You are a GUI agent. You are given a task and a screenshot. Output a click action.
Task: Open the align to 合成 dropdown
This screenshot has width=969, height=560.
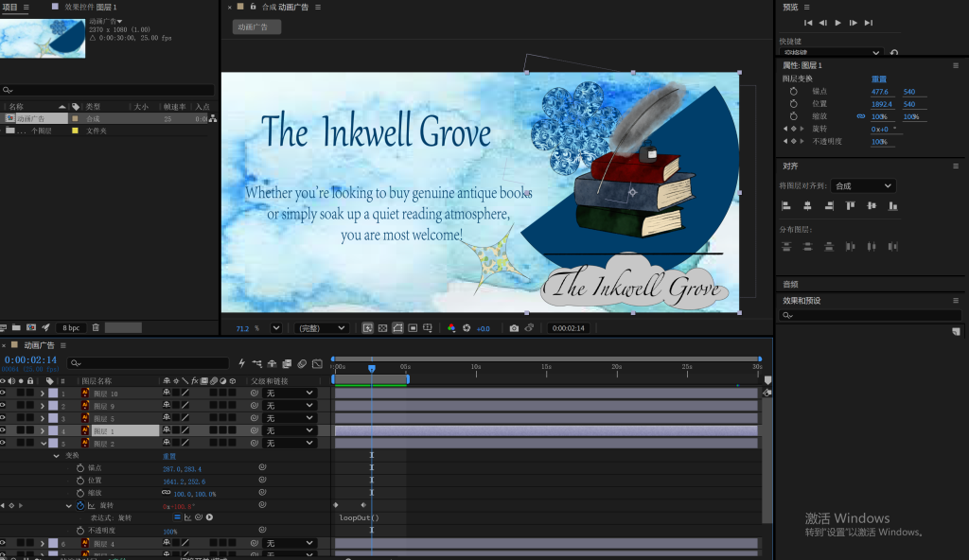coord(863,185)
